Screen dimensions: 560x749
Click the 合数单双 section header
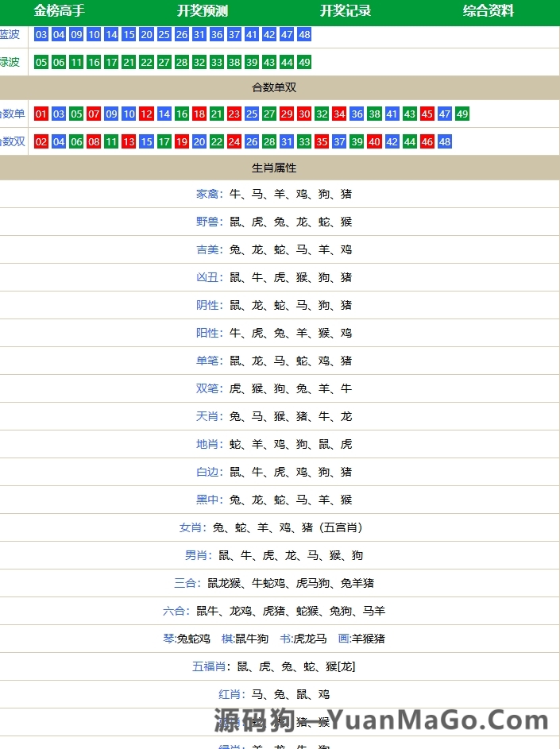point(274,88)
